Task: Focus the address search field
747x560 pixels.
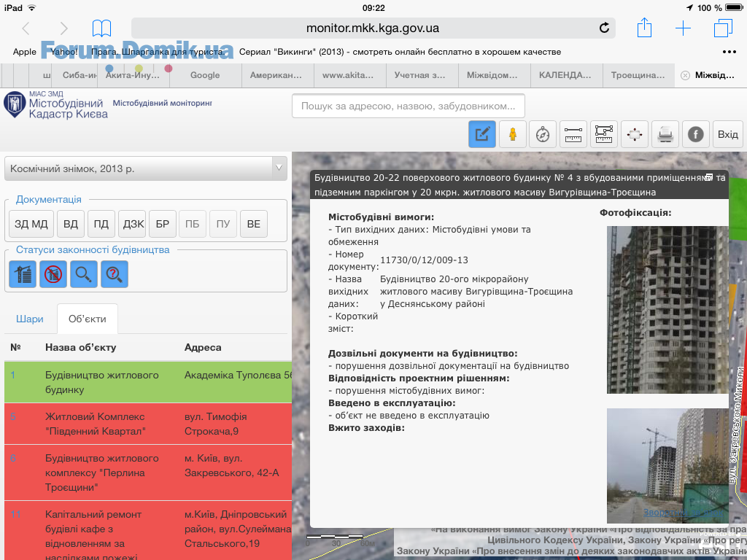Action: pos(409,106)
